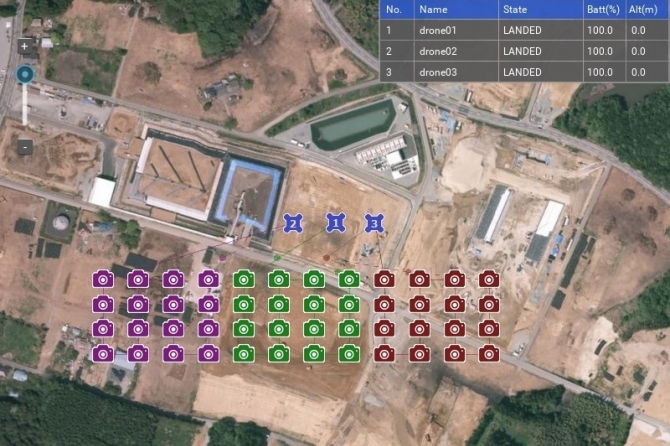
Task: Select the drone marker numbered 3
Action: click(x=374, y=223)
